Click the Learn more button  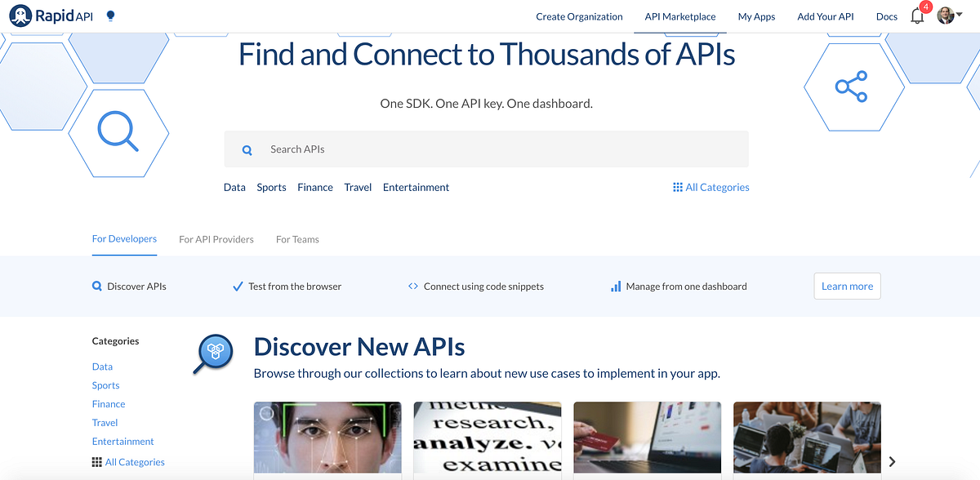(x=847, y=286)
